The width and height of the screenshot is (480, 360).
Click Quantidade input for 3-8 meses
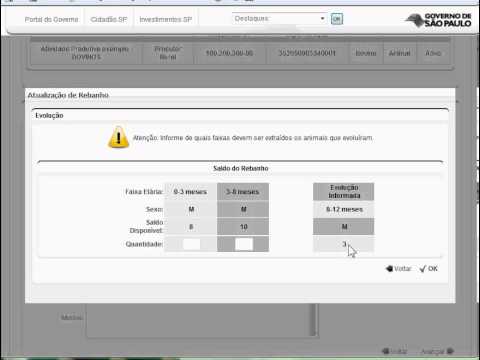point(244,244)
